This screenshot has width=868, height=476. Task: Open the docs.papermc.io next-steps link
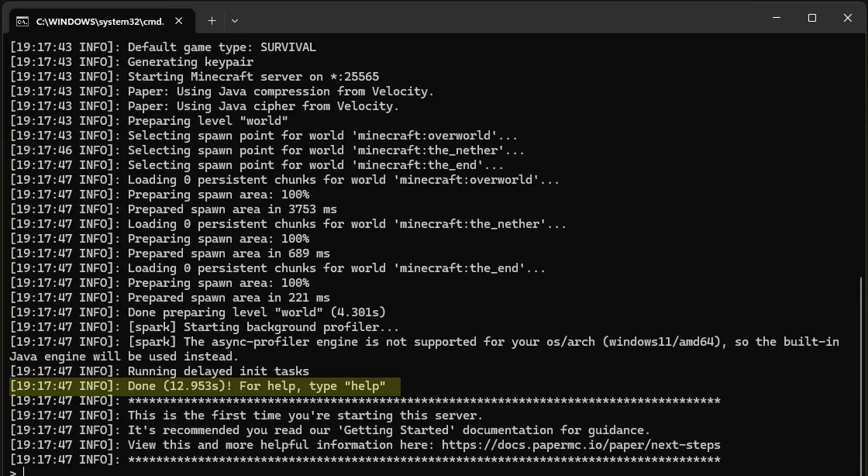[x=580, y=445]
